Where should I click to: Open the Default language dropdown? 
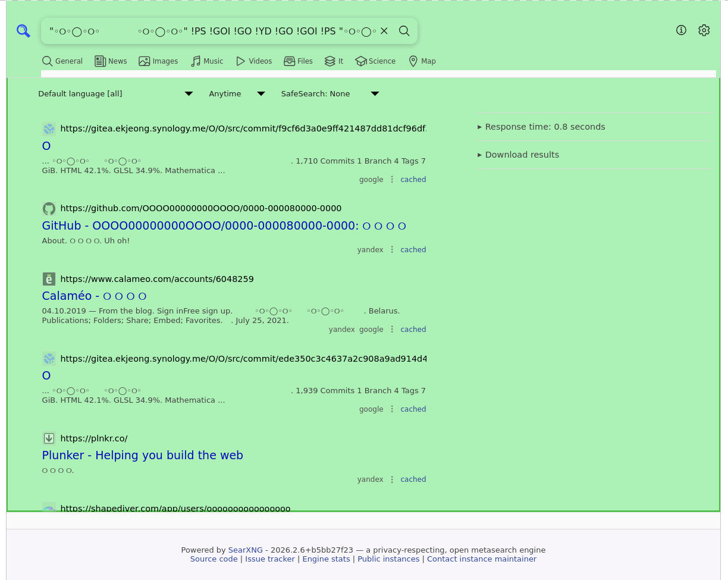point(115,93)
